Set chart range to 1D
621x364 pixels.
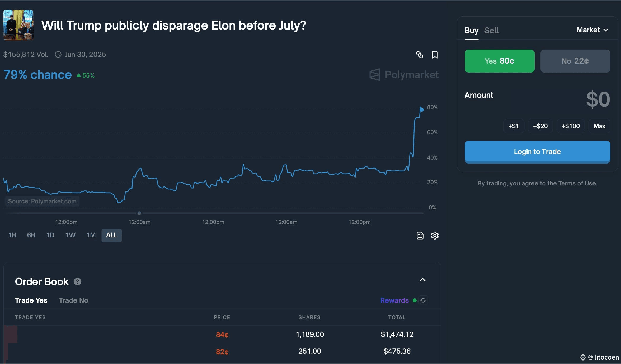50,235
